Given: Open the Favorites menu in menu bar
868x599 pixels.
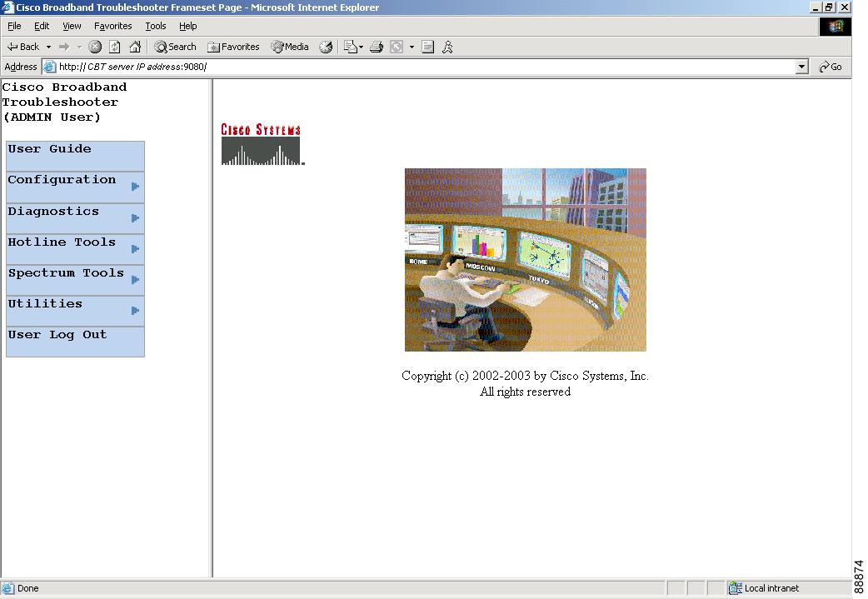Looking at the screenshot, I should 113,26.
